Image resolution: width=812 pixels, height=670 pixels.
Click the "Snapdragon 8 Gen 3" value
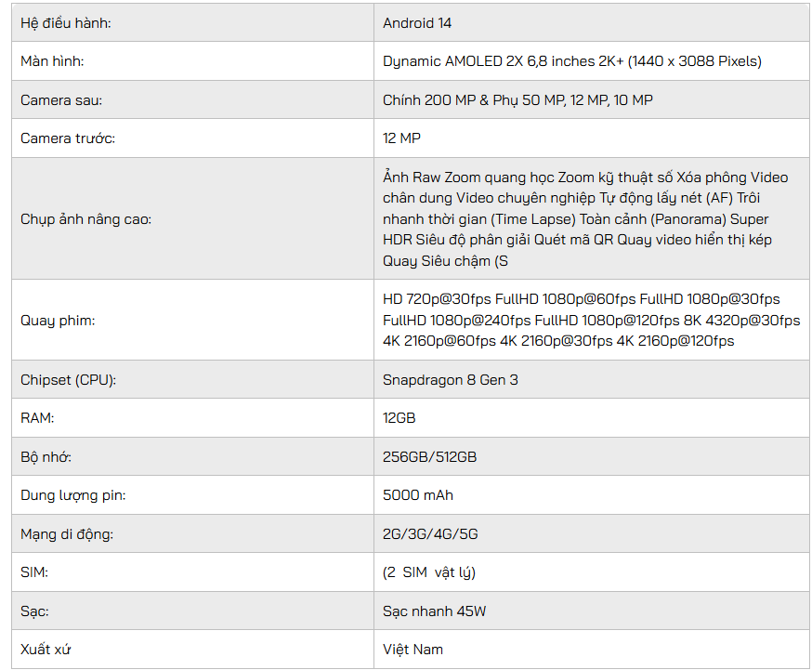pos(451,379)
